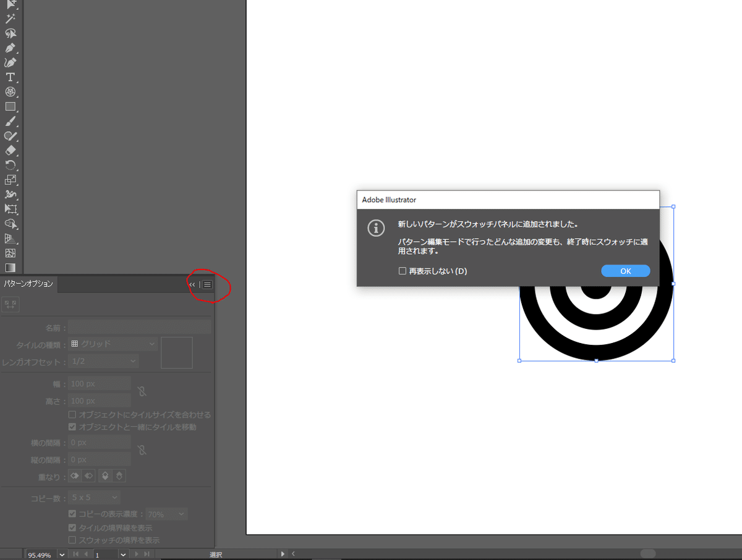The width and height of the screenshot is (742, 560).
Task: Select the Warp tool
Action: [x=11, y=194]
